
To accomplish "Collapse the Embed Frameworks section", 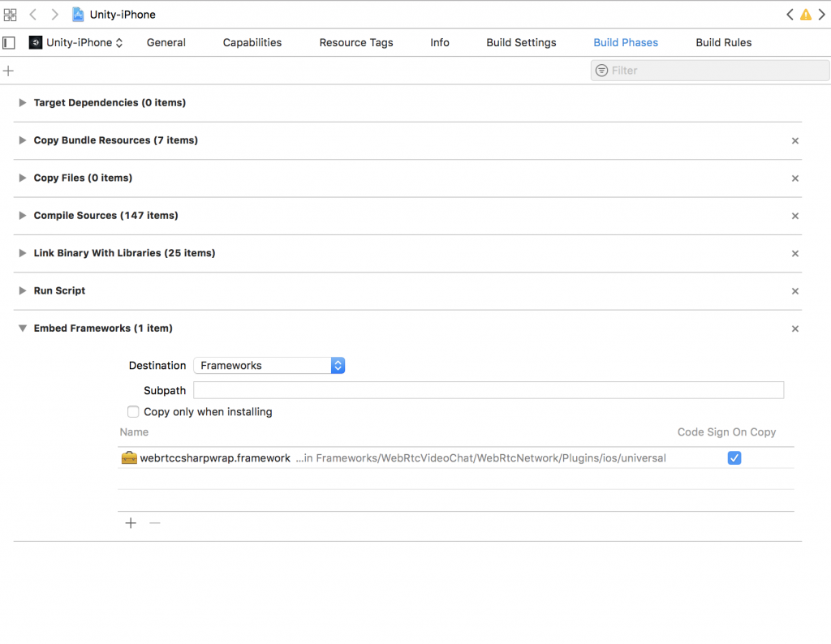I will coord(22,328).
